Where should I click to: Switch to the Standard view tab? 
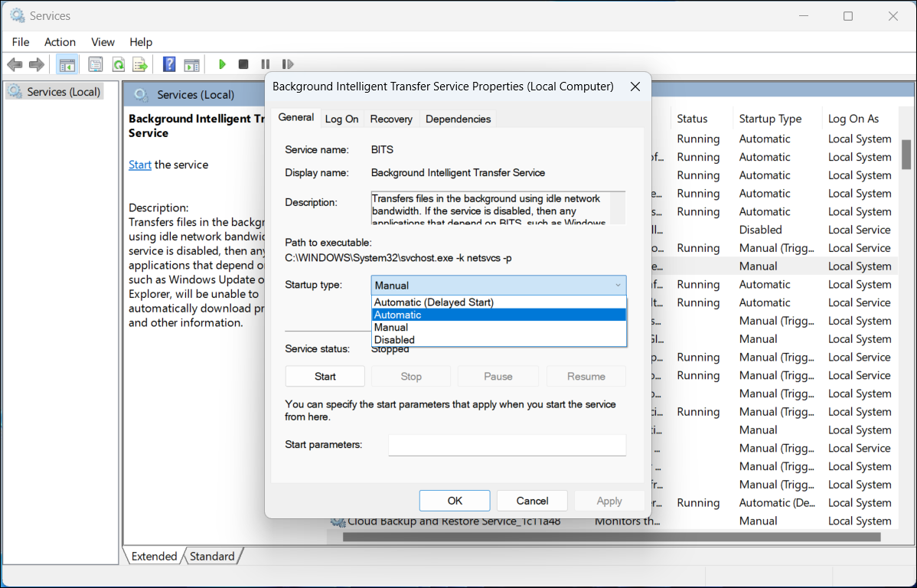pos(212,556)
